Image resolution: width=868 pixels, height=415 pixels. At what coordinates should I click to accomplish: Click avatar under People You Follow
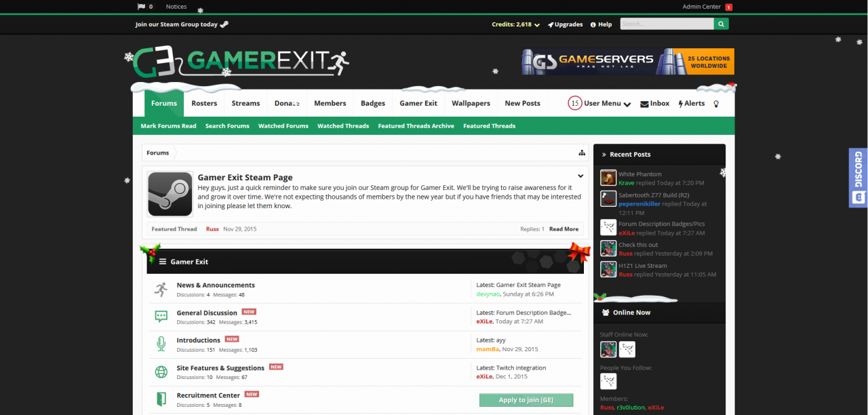pos(608,381)
